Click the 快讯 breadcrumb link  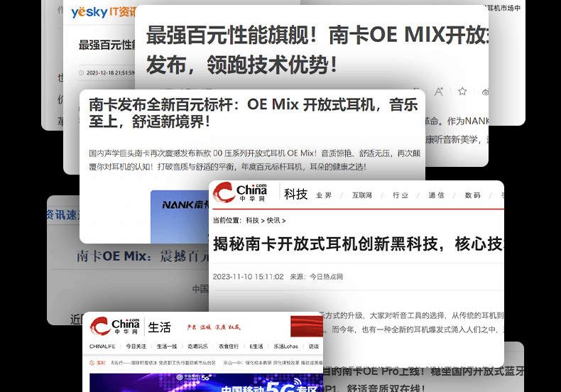(273, 221)
